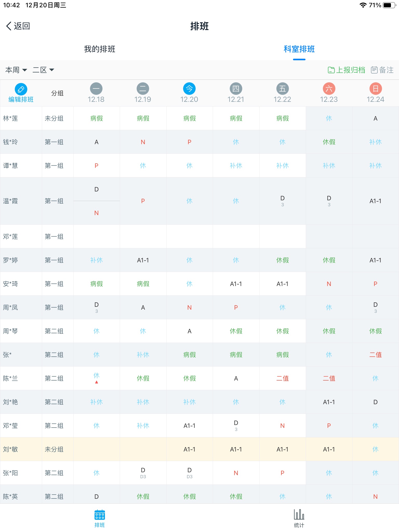Open 安*琦's N shift on 12.23

329,284
